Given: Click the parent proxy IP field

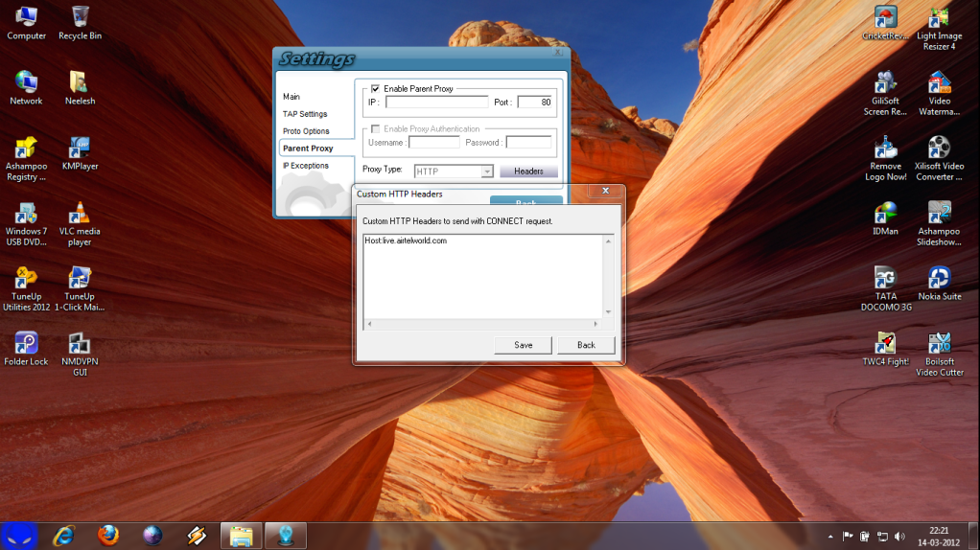Looking at the screenshot, I should 437,103.
